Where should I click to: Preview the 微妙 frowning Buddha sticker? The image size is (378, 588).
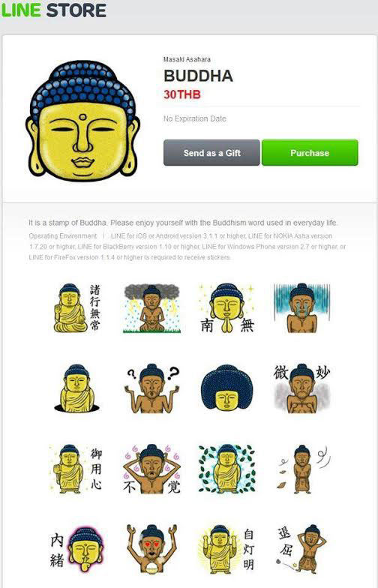(301, 388)
